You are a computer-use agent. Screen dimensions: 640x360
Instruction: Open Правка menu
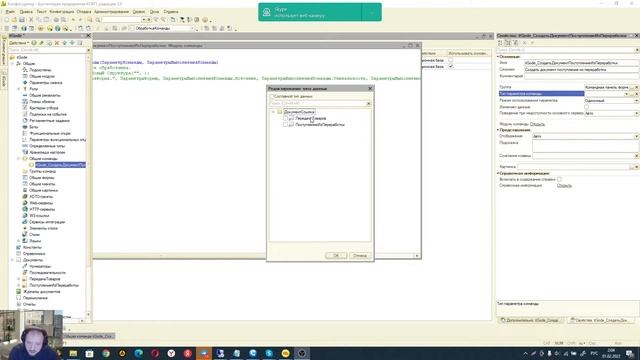[x=26, y=12]
